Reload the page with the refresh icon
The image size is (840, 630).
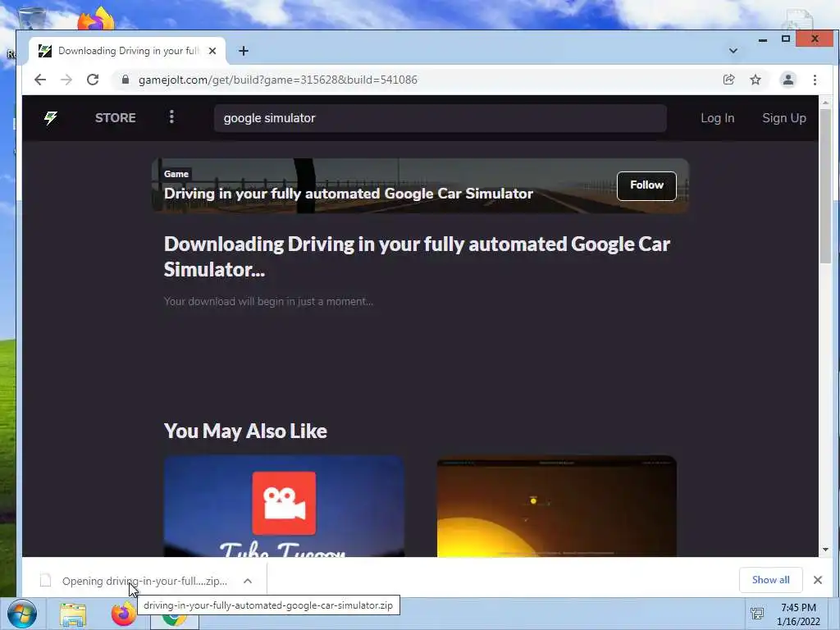(93, 80)
